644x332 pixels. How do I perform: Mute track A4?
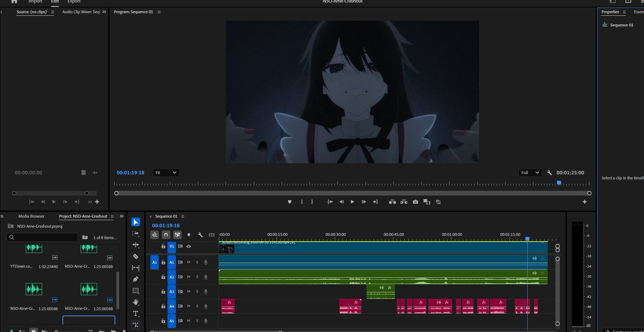(x=188, y=307)
